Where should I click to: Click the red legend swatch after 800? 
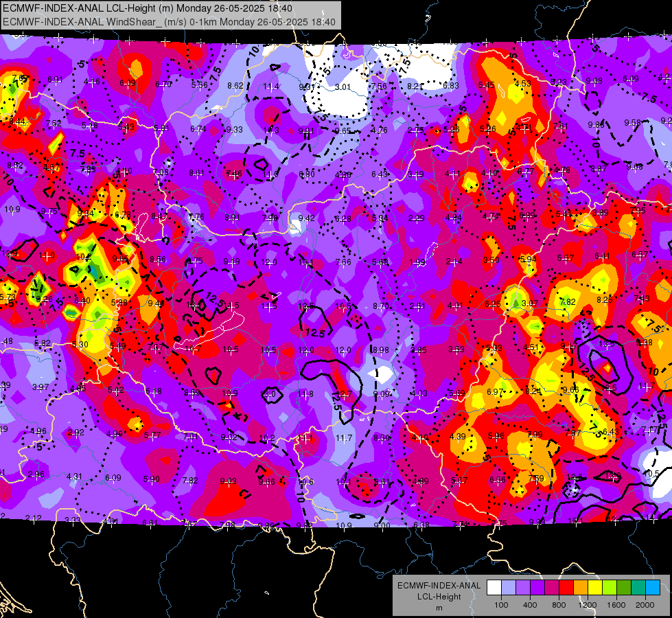coord(566,588)
